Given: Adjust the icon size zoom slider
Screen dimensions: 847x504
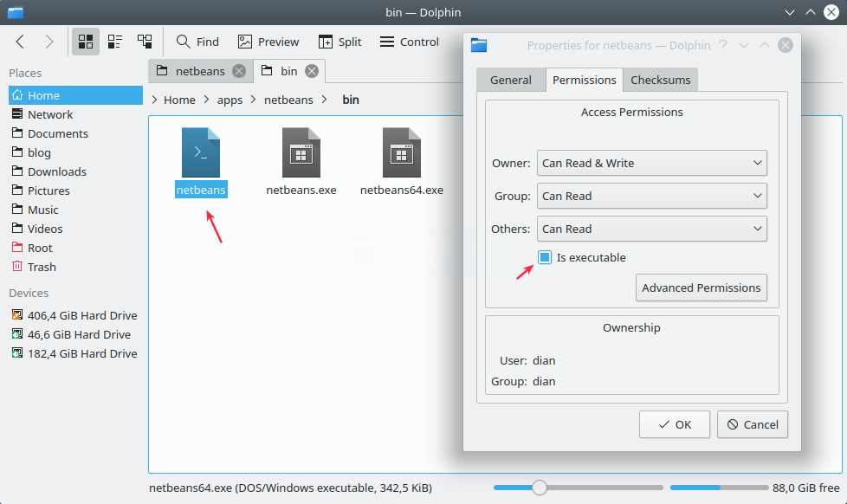Looking at the screenshot, I should (540, 488).
